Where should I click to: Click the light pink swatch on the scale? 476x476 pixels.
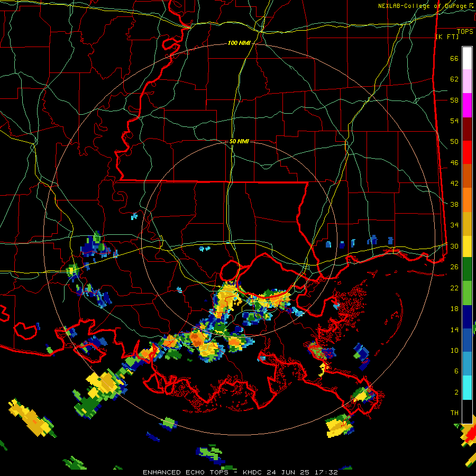click(467, 81)
